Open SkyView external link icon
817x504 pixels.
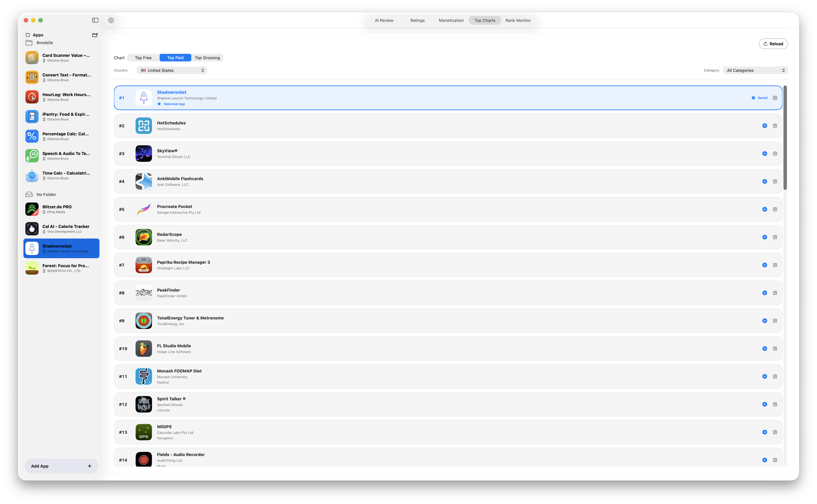click(775, 154)
